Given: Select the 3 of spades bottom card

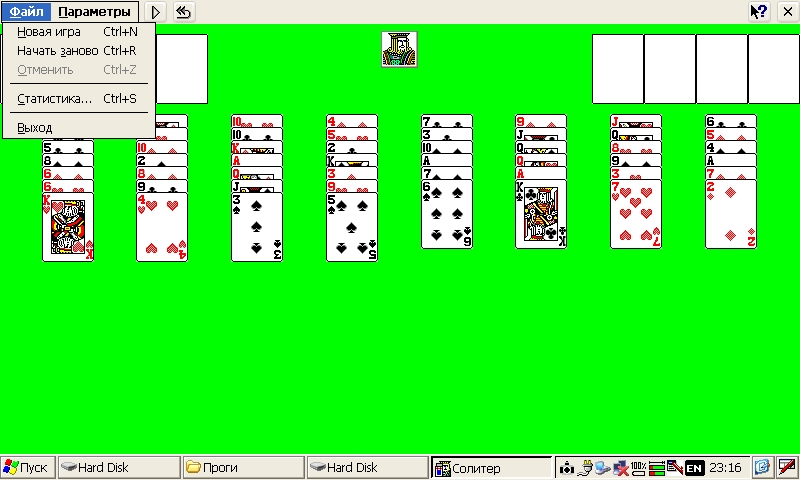Looking at the screenshot, I should [257, 227].
